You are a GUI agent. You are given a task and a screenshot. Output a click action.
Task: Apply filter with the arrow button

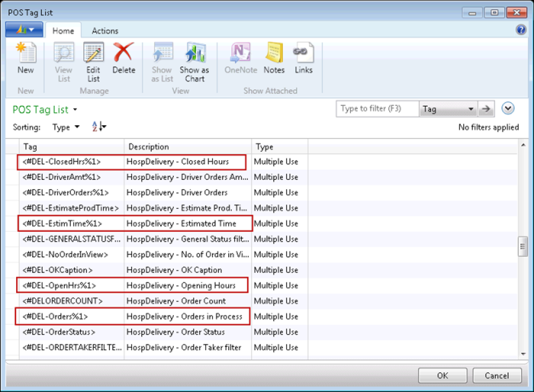point(487,109)
